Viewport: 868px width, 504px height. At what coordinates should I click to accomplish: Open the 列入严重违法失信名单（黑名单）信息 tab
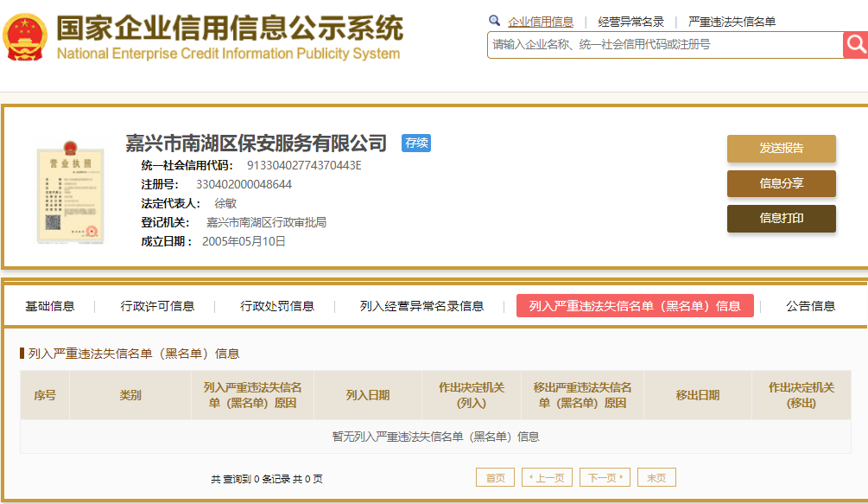635,306
